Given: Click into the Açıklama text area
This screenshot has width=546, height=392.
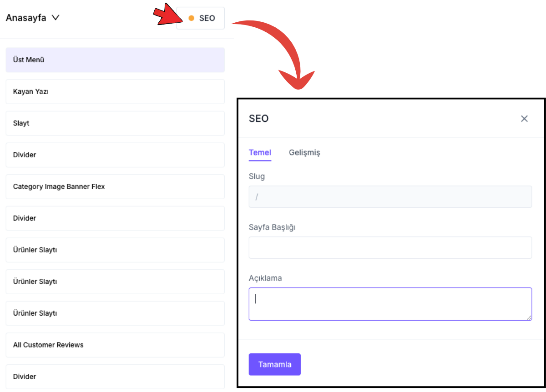Looking at the screenshot, I should click(x=390, y=304).
